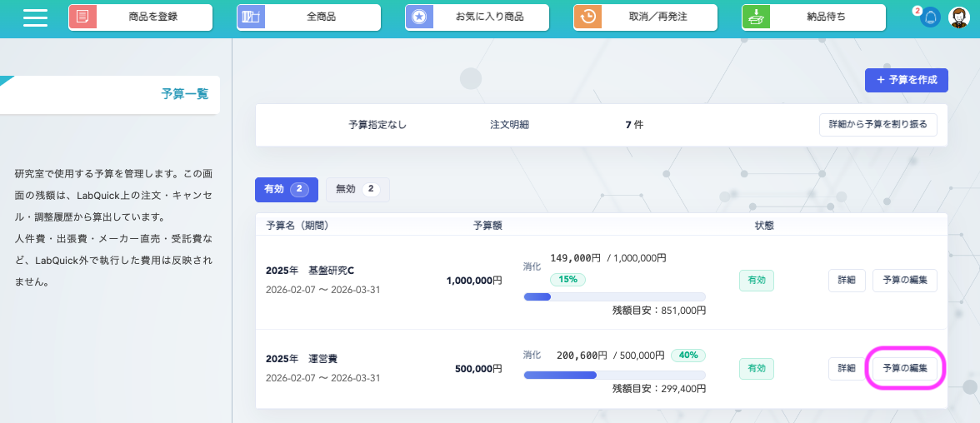Screen dimensions: 980x423
Task: Click the 基盤研究C consumption progress bar
Action: click(x=613, y=296)
